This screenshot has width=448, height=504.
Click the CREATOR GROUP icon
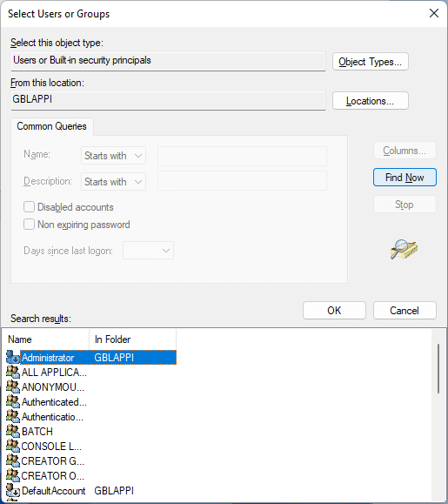coord(13,460)
